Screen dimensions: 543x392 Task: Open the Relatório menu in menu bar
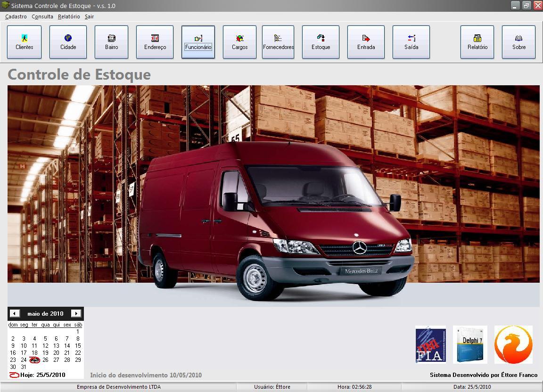(x=69, y=16)
